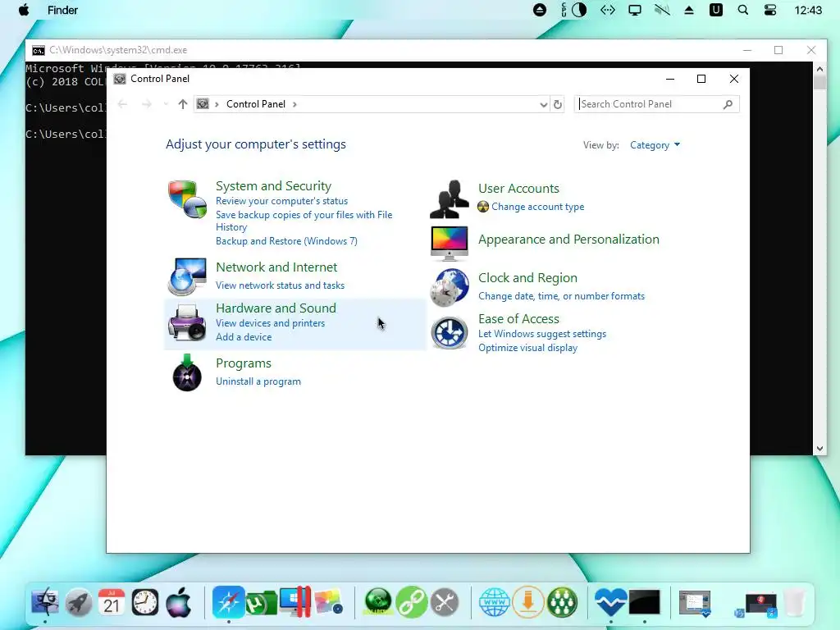
Task: Open Backup and Restore (Windows 7)
Action: [x=286, y=241]
